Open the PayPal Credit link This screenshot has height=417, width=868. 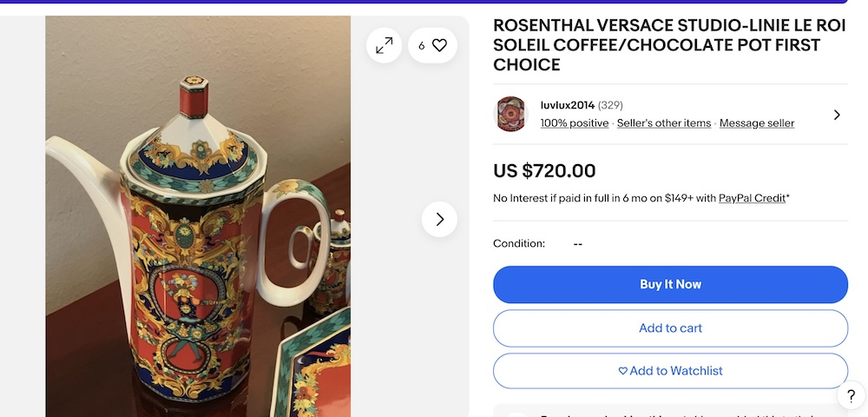pyautogui.click(x=752, y=198)
